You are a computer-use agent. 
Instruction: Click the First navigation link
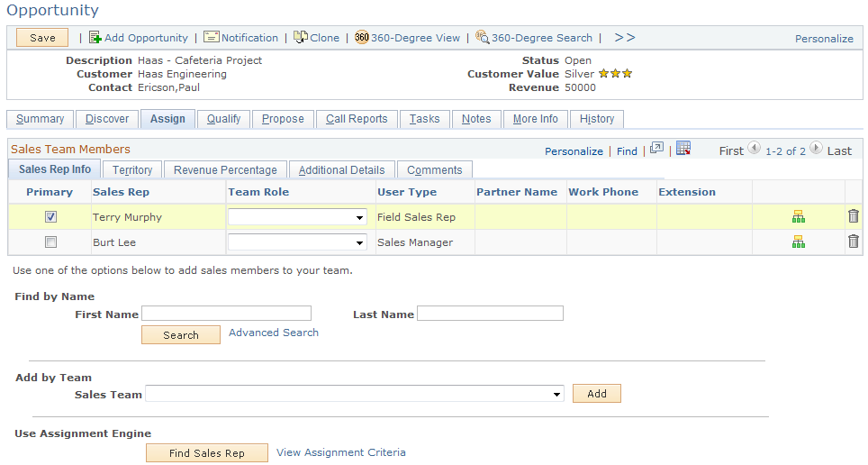point(731,150)
